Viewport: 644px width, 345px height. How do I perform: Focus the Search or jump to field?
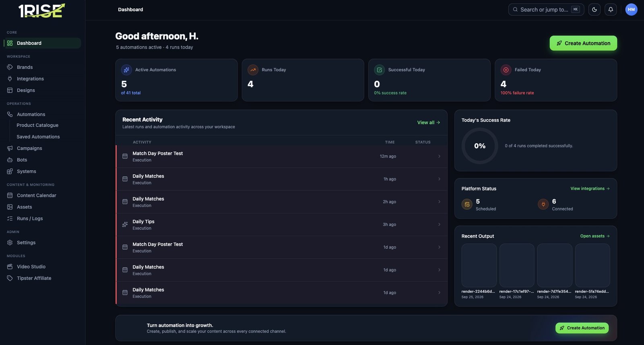tap(546, 10)
